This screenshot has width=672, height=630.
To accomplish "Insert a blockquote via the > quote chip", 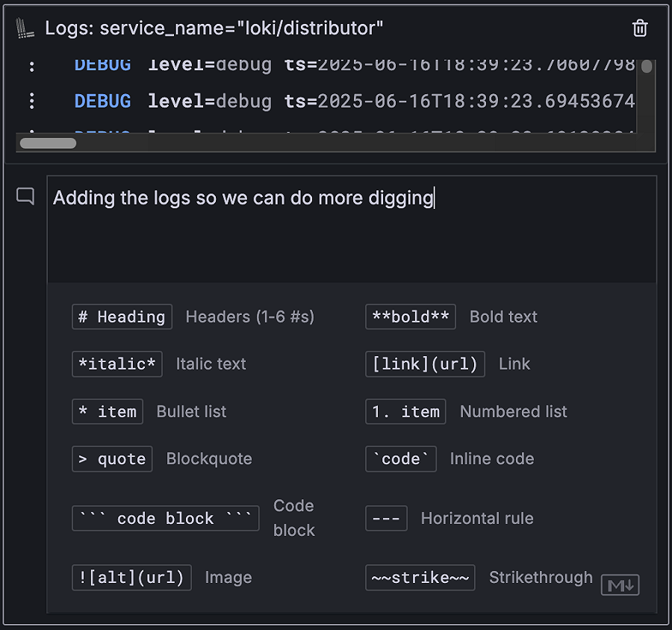I will click(x=112, y=458).
